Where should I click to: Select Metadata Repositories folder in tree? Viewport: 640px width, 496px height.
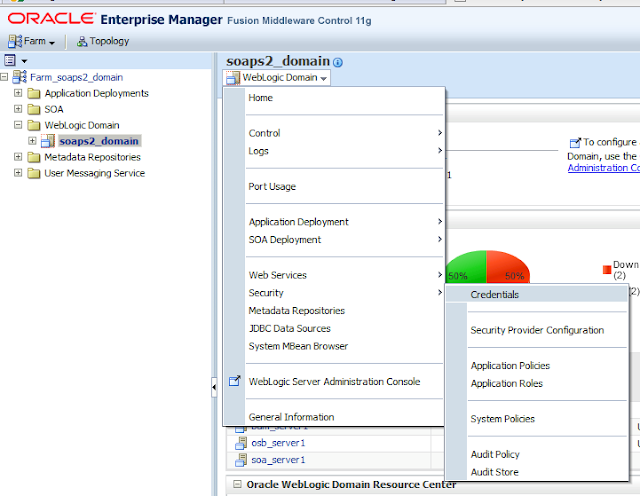[92, 157]
